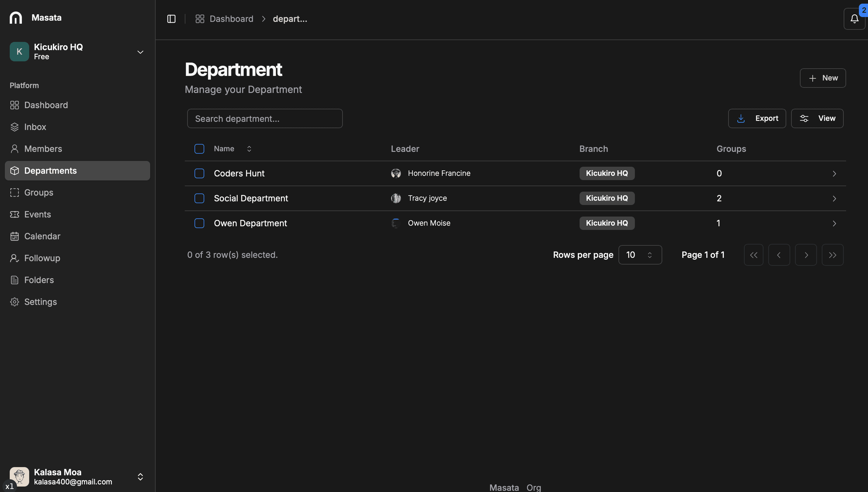Toggle the select-all header checkbox
Image resolution: width=868 pixels, height=492 pixels.
coord(199,149)
